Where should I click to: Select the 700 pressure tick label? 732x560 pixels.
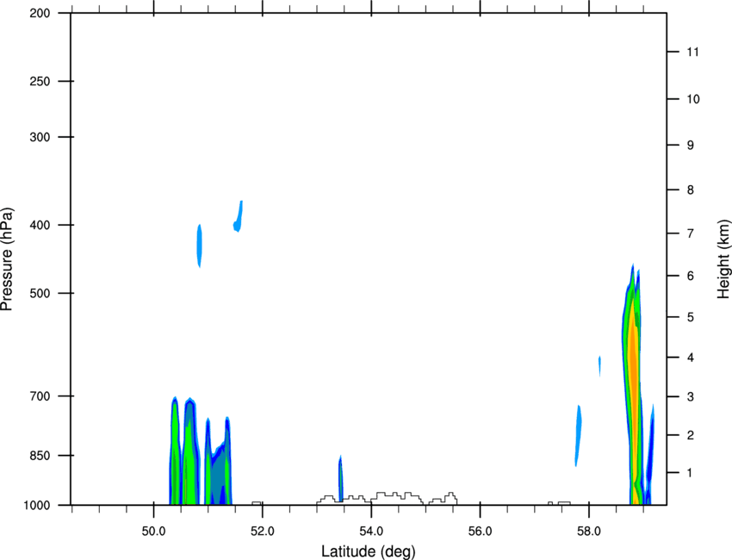[40, 396]
